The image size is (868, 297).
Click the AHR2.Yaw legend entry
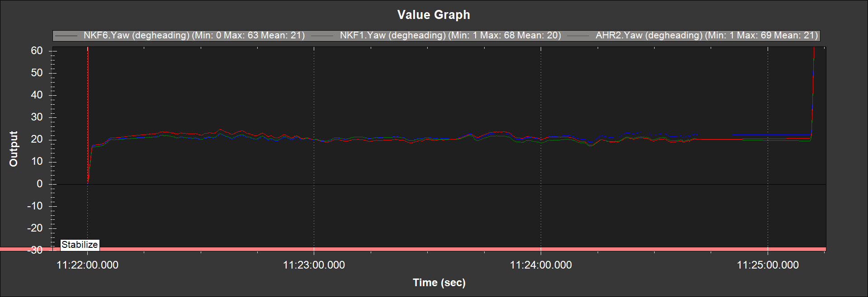click(693, 35)
